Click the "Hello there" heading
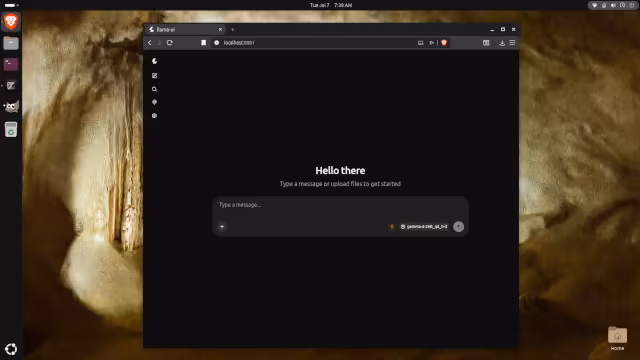 (340, 170)
